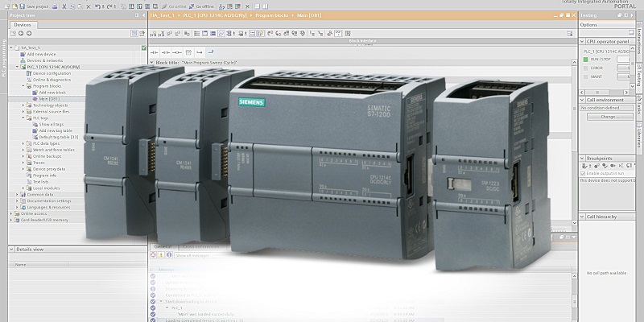Expand the External source files folder
The image size is (644, 322).
(x=23, y=111)
